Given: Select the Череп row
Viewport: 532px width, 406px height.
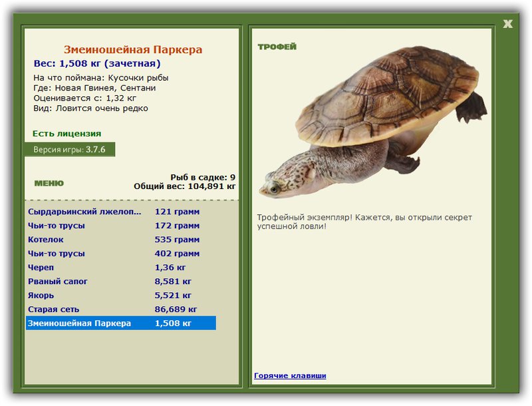Looking at the screenshot, I should pos(121,267).
